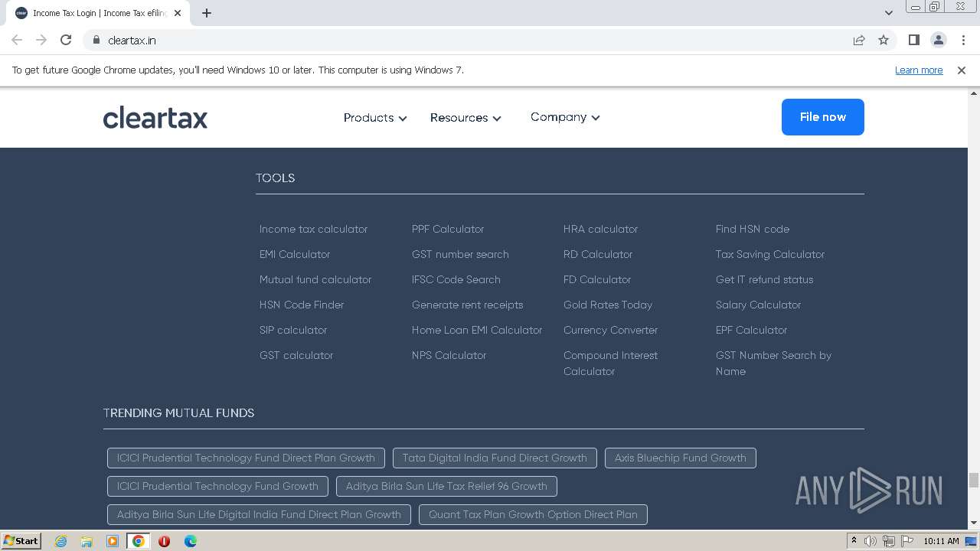Open the Chrome three-dot menu
The image size is (980, 551).
pyautogui.click(x=962, y=40)
